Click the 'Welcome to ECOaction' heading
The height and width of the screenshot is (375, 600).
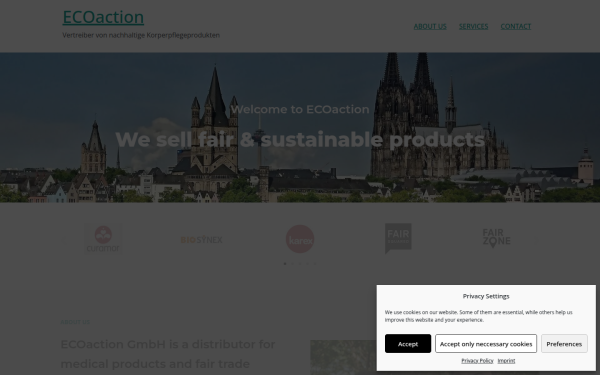click(x=300, y=109)
